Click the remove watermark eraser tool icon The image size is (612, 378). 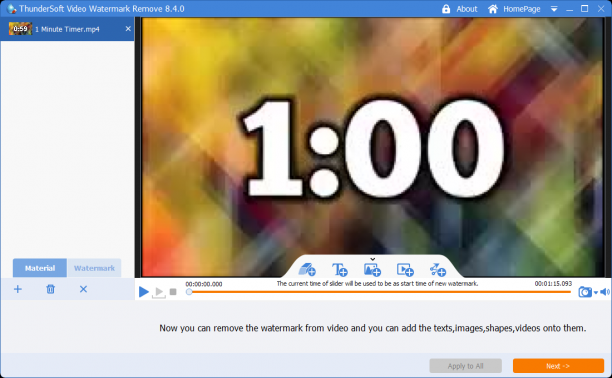(307, 269)
